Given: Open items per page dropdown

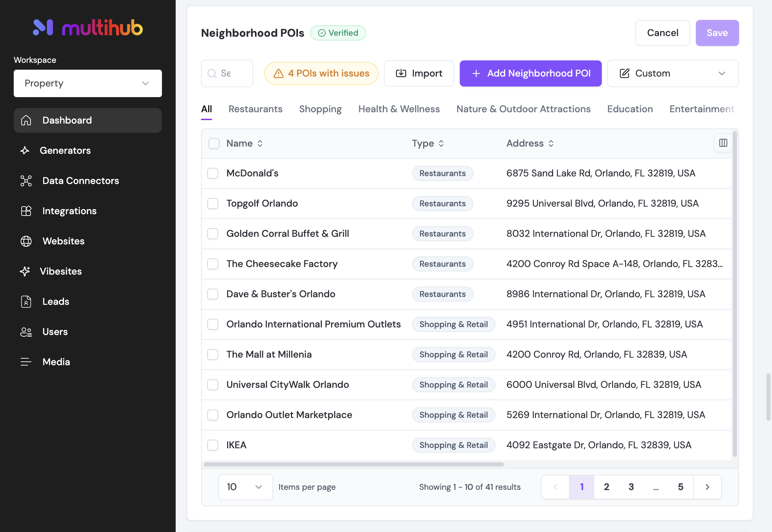Looking at the screenshot, I should (x=245, y=487).
